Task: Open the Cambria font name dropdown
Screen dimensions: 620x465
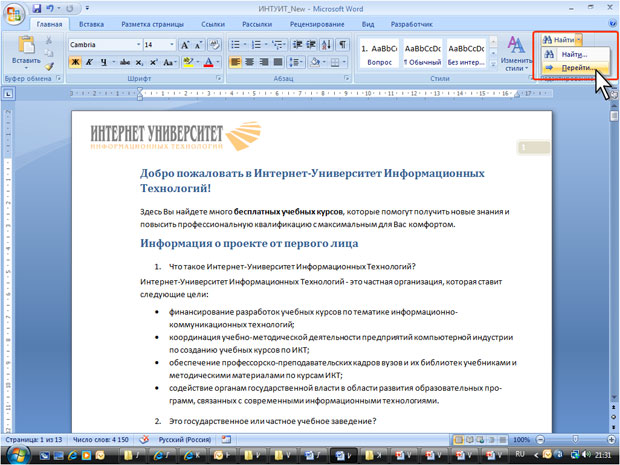Action: pyautogui.click(x=138, y=45)
